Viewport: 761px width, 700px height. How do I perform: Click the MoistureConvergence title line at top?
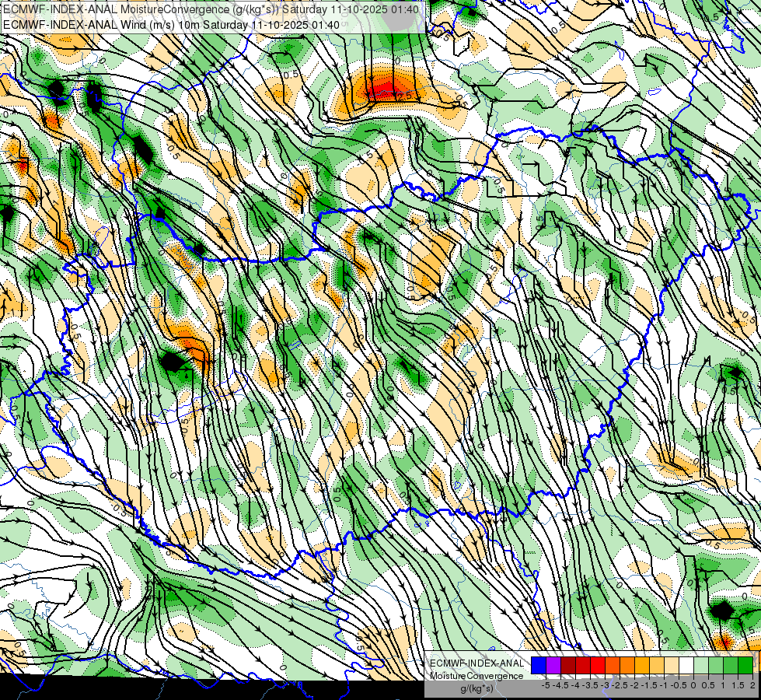point(210,9)
